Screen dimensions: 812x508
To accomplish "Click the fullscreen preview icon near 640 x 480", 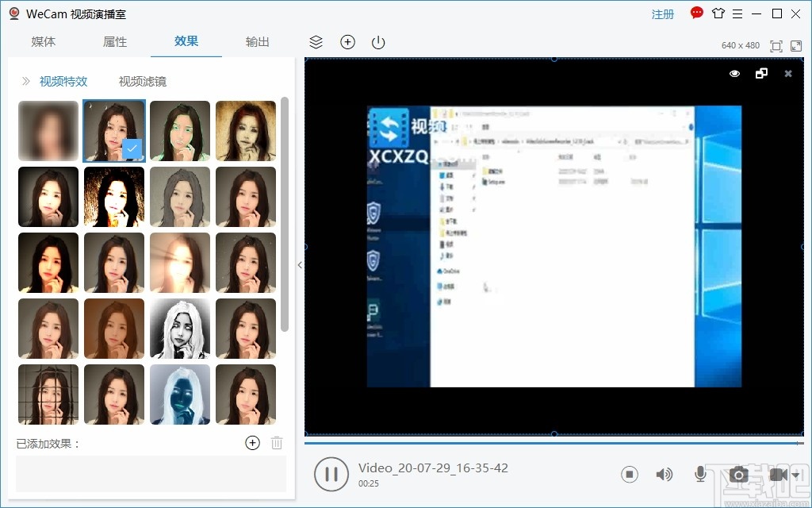I will click(776, 46).
